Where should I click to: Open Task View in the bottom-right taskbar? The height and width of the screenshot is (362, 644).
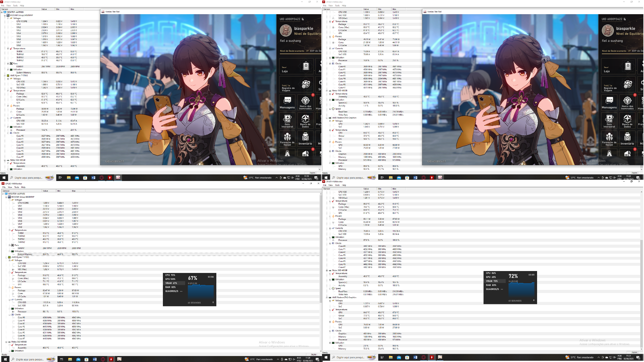[x=382, y=357]
